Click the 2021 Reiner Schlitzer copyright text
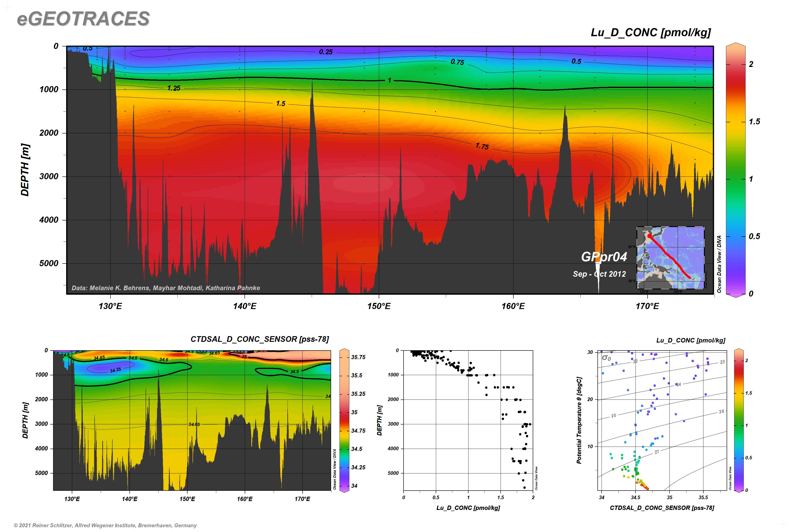 105,525
